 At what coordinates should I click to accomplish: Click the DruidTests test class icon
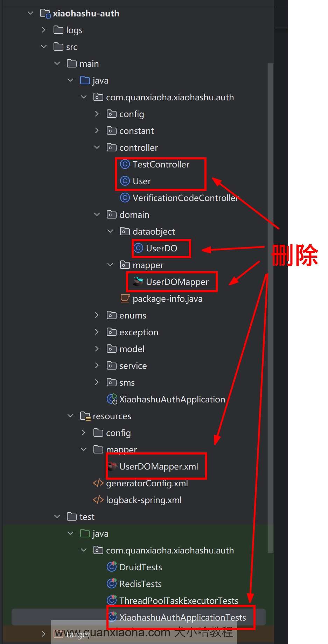coord(112,567)
